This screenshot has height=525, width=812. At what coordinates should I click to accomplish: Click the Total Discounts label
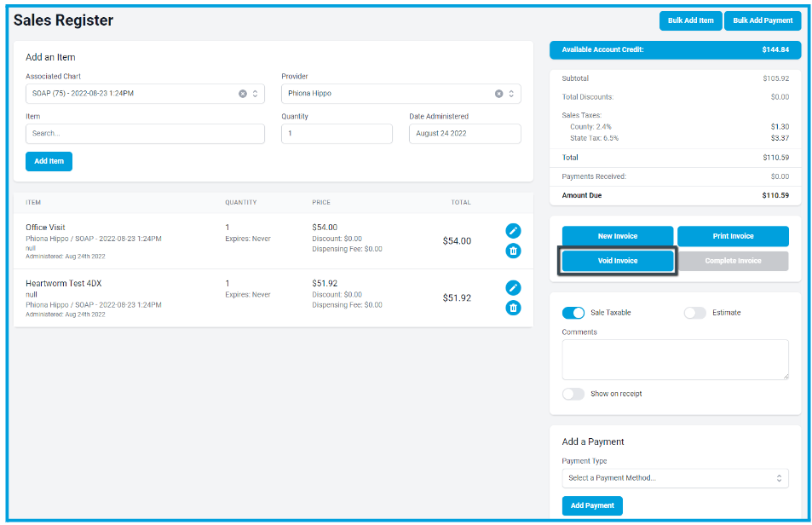(588, 97)
